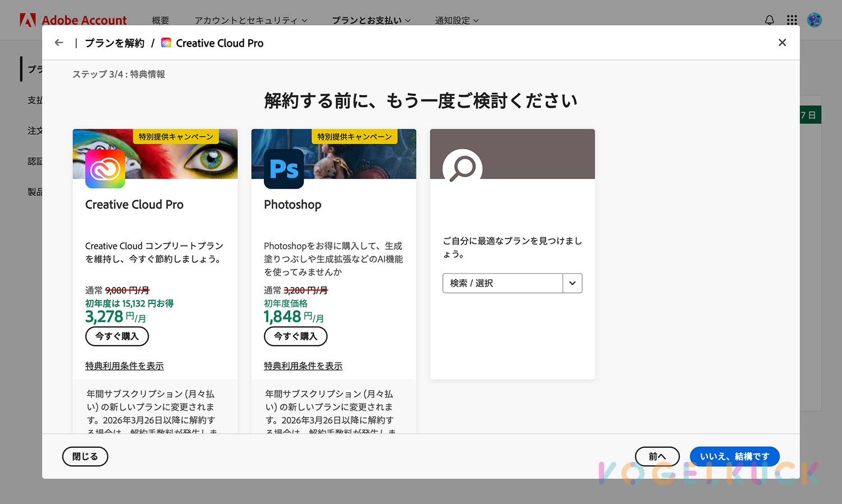
Task: Click 今すぐ購入 under Creative Cloud Pro
Action: 117,336
